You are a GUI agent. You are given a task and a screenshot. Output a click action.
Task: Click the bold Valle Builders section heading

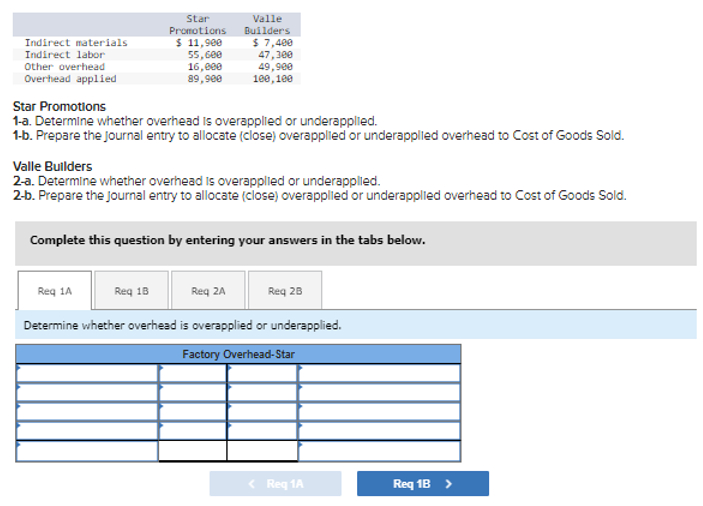[52, 166]
